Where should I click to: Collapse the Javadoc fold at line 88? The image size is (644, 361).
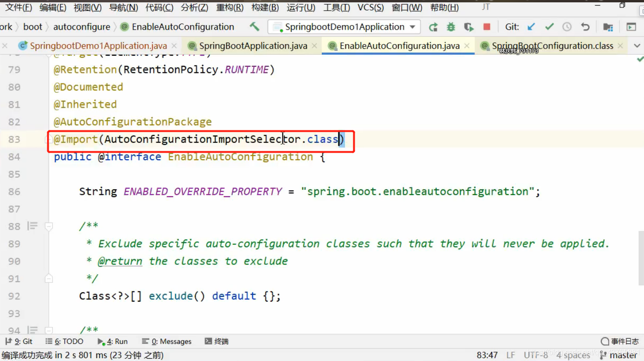tap(49, 226)
